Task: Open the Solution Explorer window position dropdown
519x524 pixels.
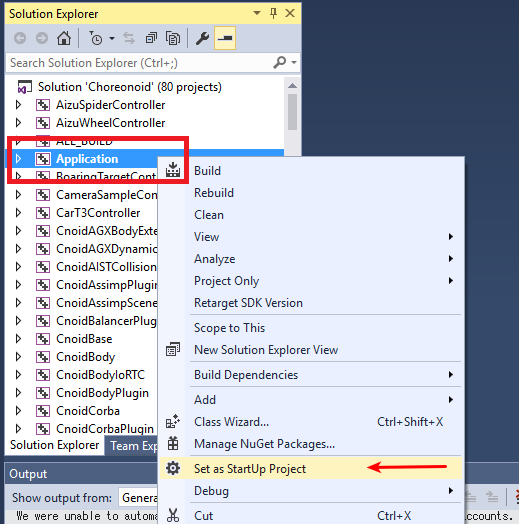Action: pyautogui.click(x=257, y=13)
